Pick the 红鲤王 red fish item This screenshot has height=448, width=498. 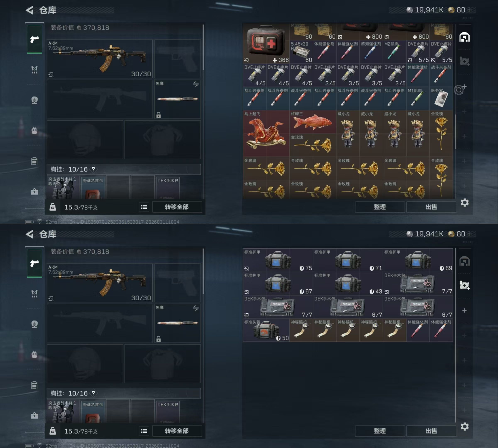(313, 122)
